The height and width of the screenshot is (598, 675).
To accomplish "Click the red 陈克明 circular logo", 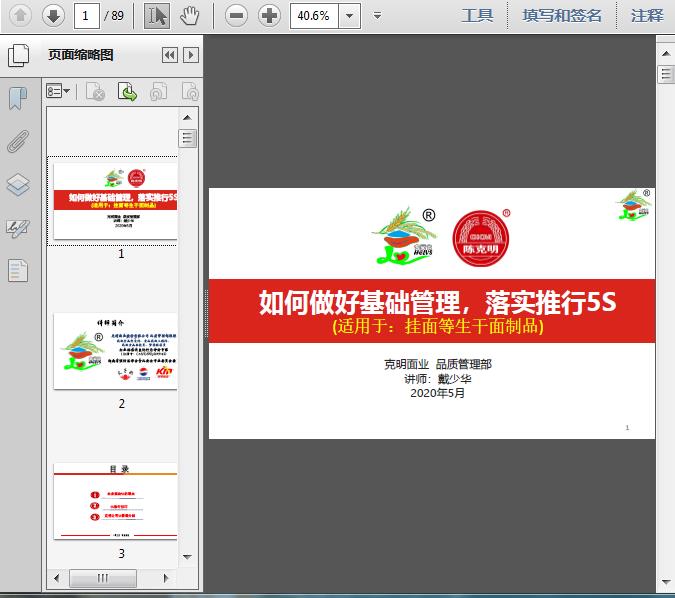I will coord(481,238).
